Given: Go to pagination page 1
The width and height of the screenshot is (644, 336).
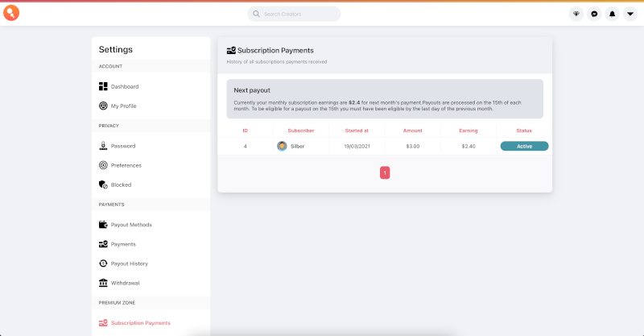Looking at the screenshot, I should (x=385, y=172).
